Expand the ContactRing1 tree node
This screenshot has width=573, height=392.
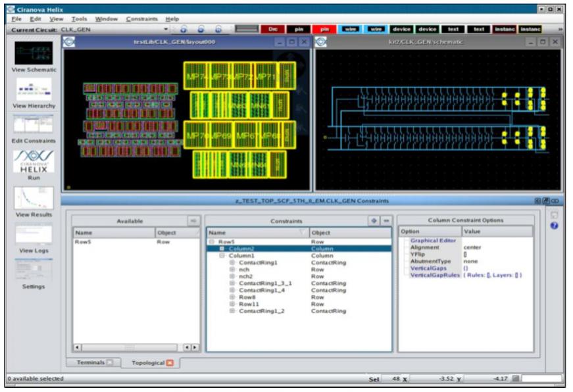tap(232, 262)
